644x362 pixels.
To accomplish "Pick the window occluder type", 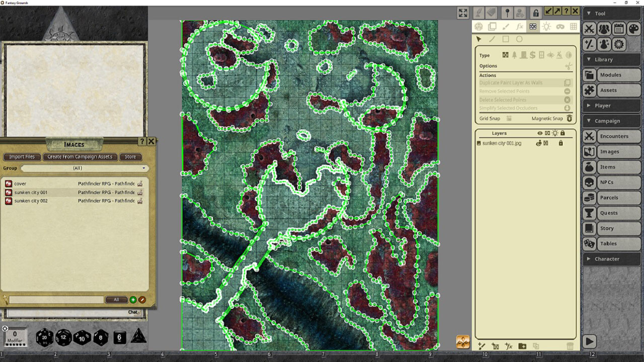I will pyautogui.click(x=541, y=55).
